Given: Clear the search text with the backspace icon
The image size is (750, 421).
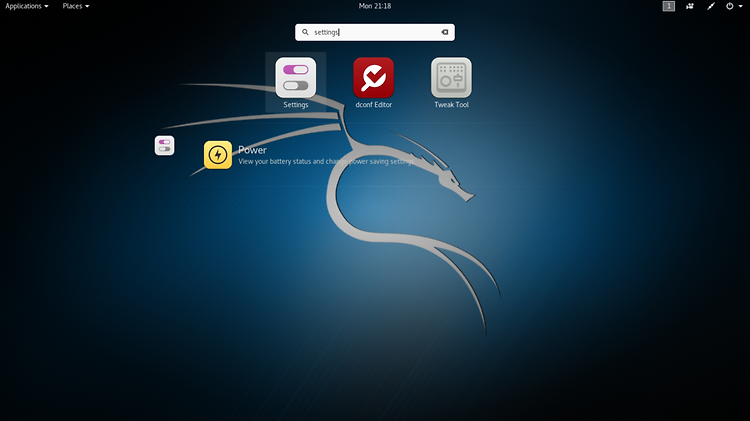Looking at the screenshot, I should coord(445,32).
